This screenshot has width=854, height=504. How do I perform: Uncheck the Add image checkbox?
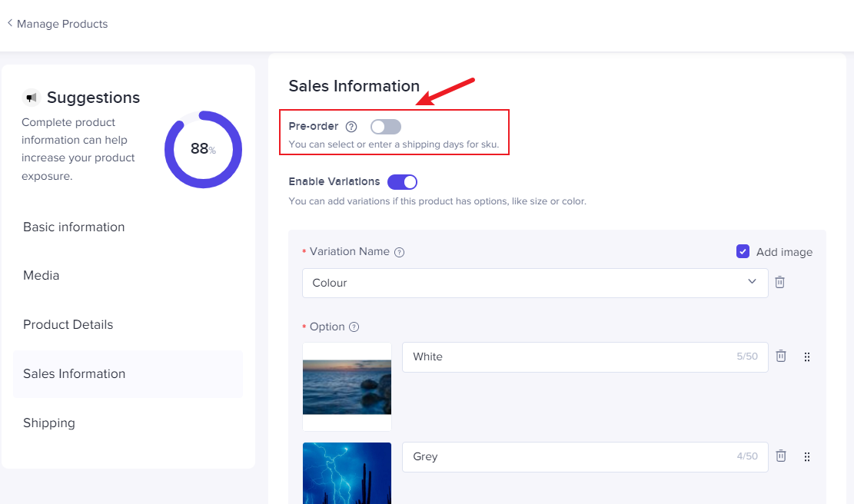coord(743,251)
